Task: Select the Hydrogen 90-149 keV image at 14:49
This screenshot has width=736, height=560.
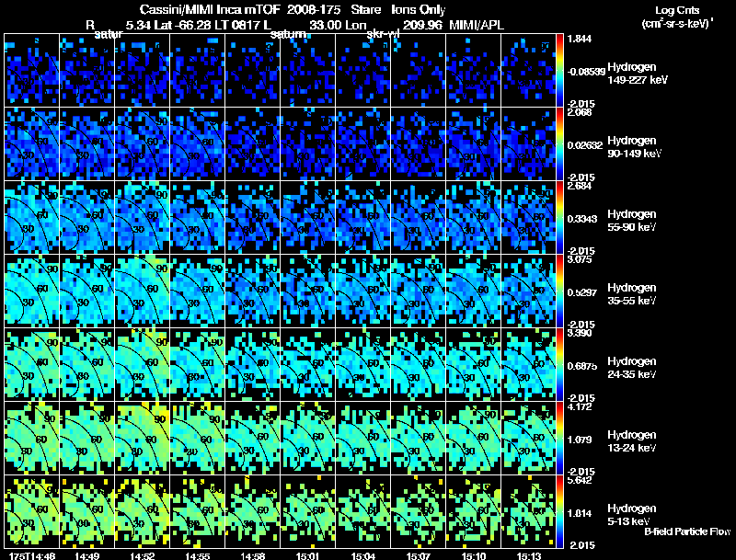Action: [87, 144]
